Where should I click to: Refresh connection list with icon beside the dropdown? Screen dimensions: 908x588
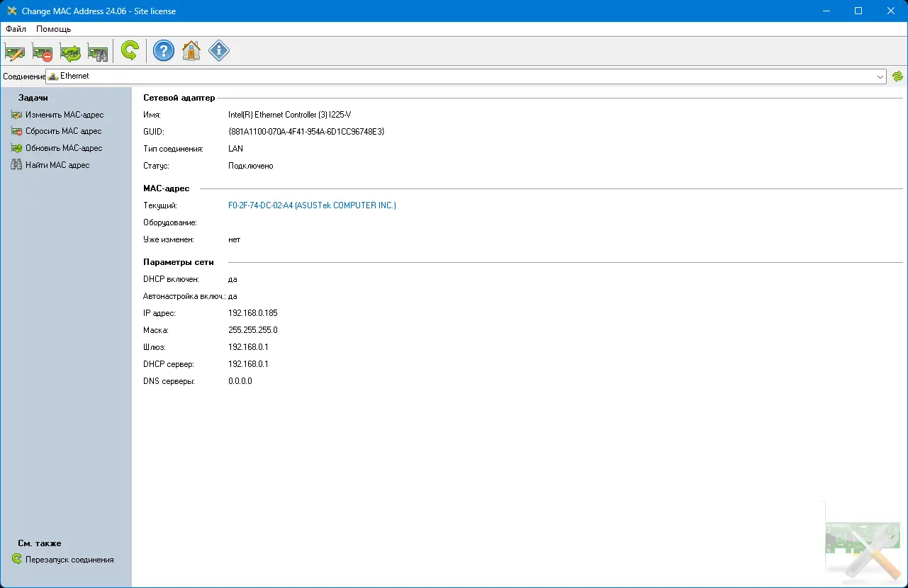tap(897, 76)
